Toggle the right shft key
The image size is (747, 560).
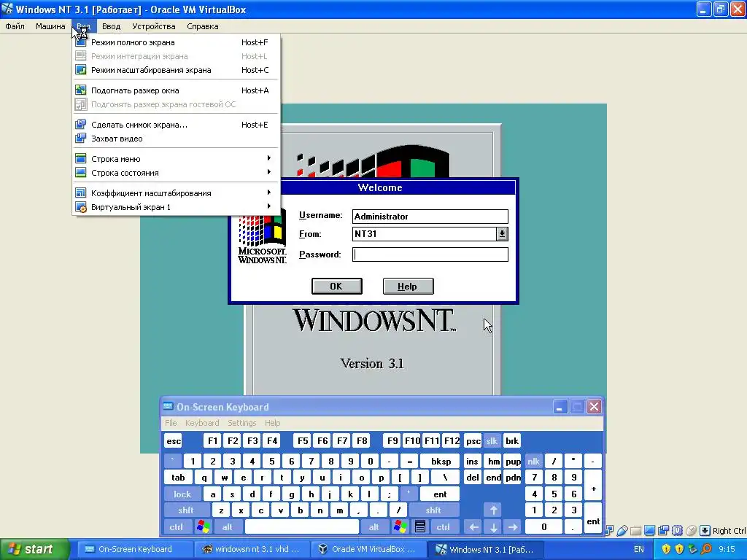pyautogui.click(x=433, y=510)
